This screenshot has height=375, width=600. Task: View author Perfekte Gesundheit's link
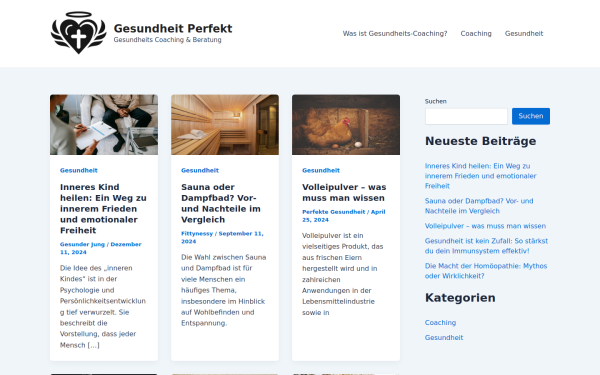(x=333, y=212)
